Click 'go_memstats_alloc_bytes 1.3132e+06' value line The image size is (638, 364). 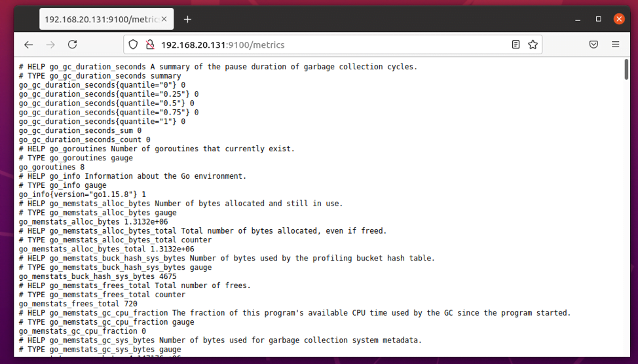click(93, 222)
